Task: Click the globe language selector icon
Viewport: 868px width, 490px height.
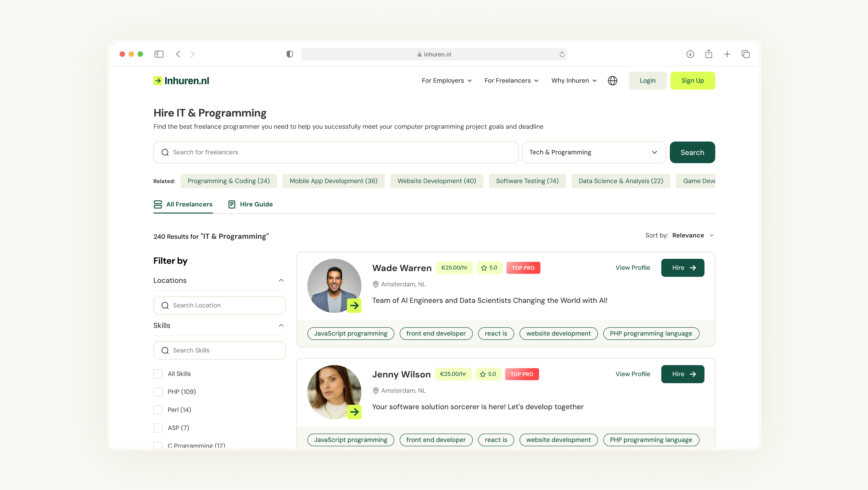Action: tap(612, 81)
